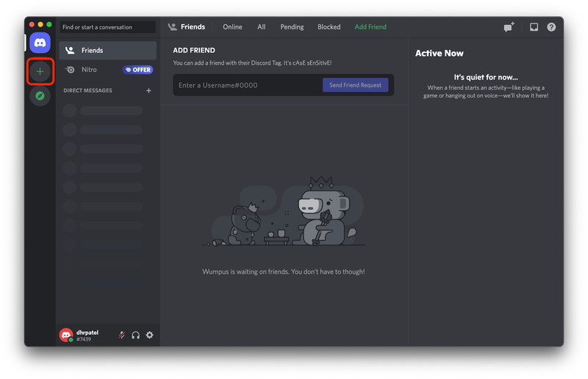Click the yellow macOS minimize button
Image resolution: width=588 pixels, height=379 pixels.
click(x=40, y=24)
